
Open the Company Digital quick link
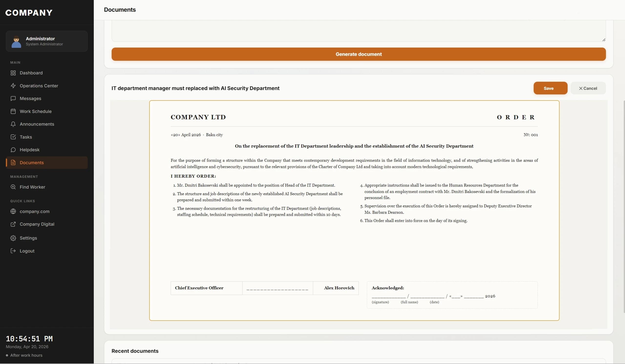(x=47, y=224)
